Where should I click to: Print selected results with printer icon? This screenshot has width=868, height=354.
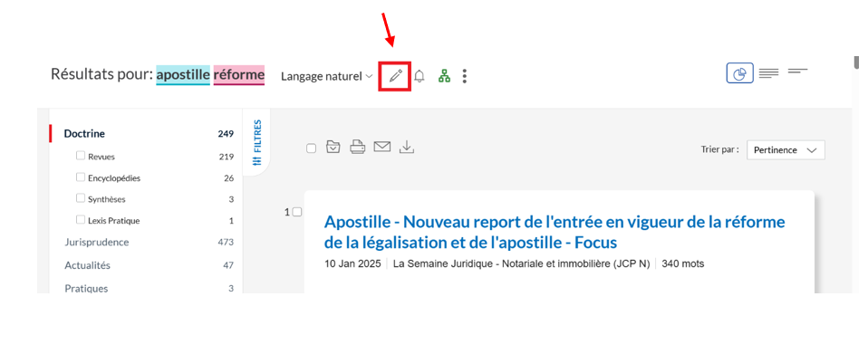pos(357,148)
